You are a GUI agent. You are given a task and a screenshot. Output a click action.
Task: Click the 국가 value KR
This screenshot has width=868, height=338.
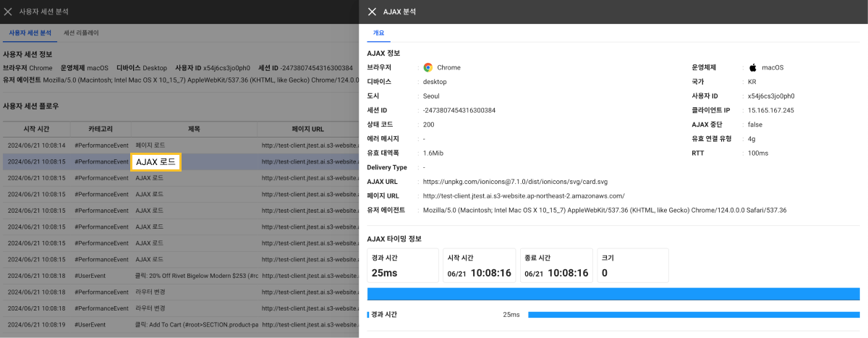(x=752, y=82)
